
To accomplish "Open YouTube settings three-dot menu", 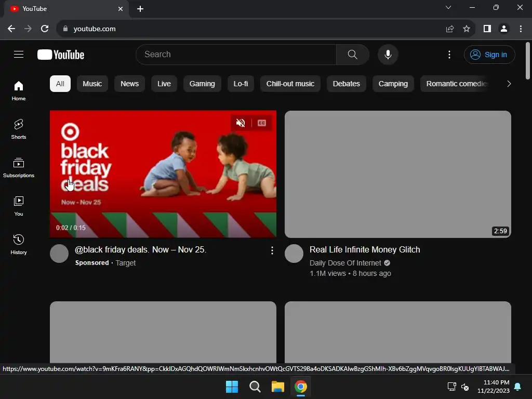I will [449, 55].
